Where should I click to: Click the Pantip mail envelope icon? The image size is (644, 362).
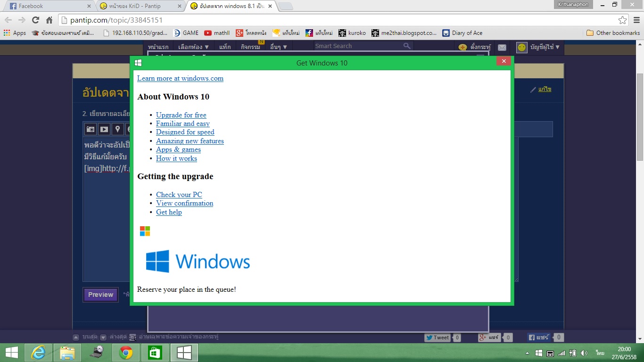[502, 47]
